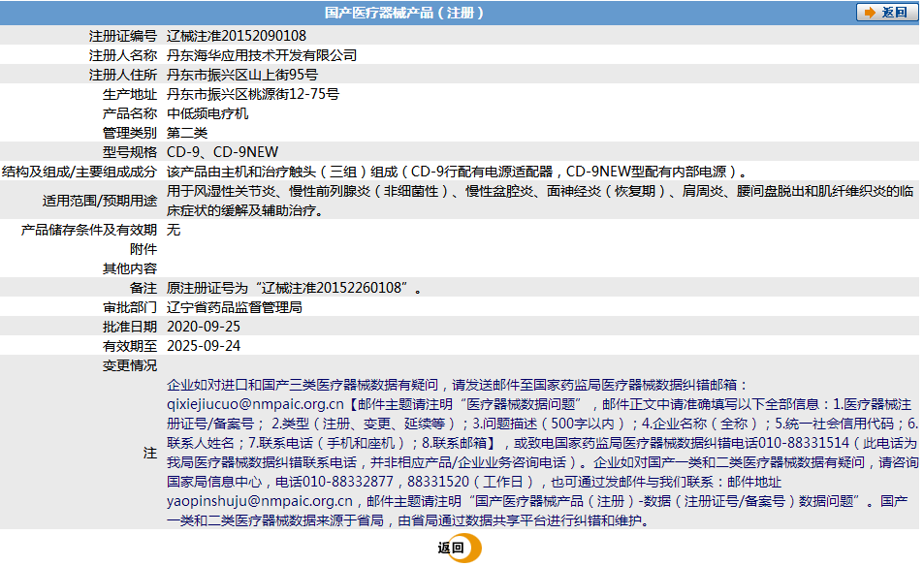Click the top-right 返回 button

click(x=886, y=13)
